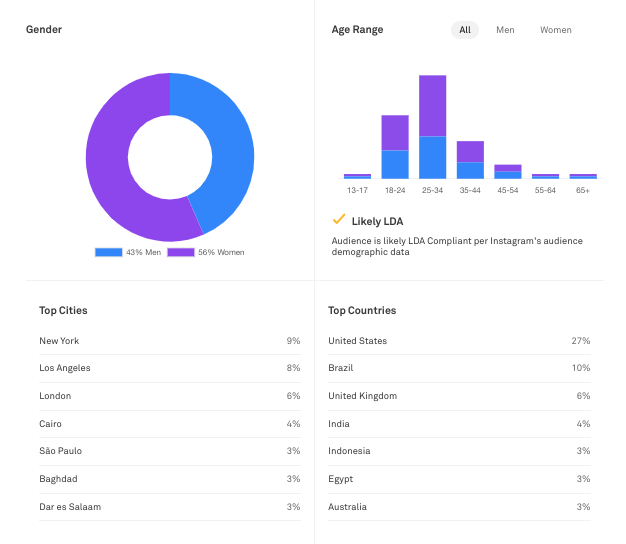Viewport: 626px width, 544px height.
Task: Click the 18-24 age range bar
Action: 395,146
